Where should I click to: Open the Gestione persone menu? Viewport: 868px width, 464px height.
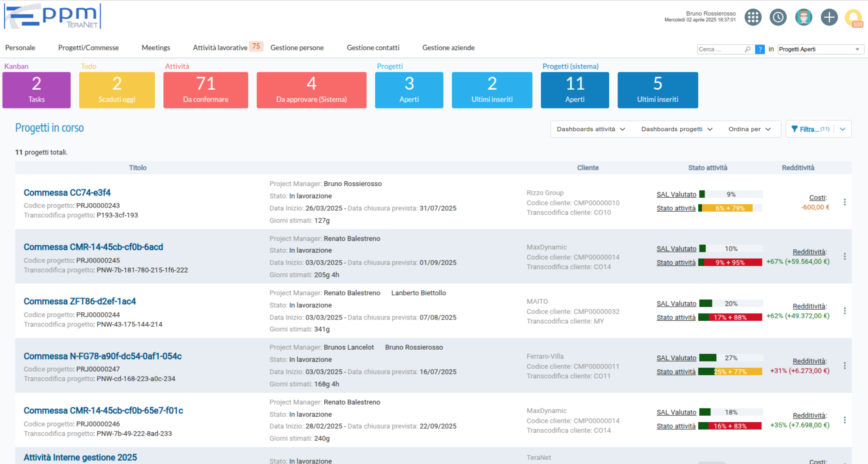coord(297,48)
